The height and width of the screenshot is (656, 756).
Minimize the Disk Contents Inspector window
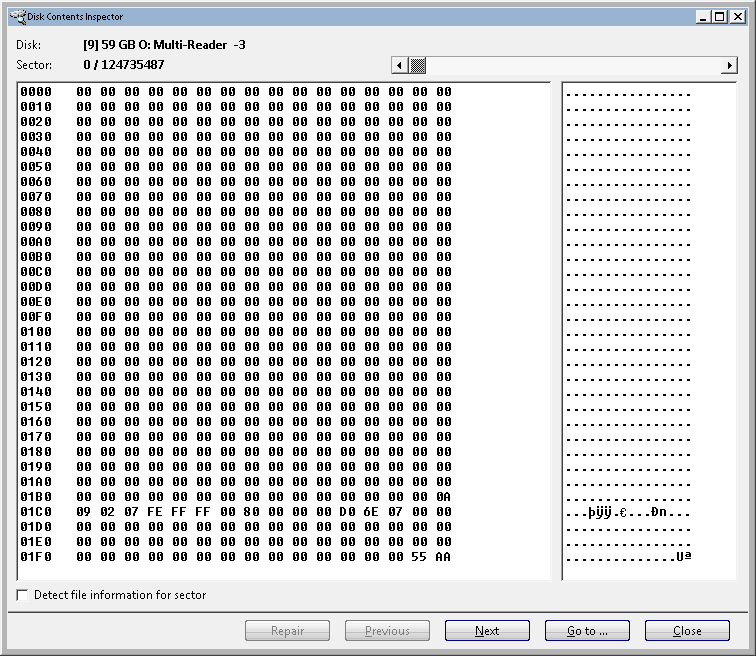(x=703, y=17)
